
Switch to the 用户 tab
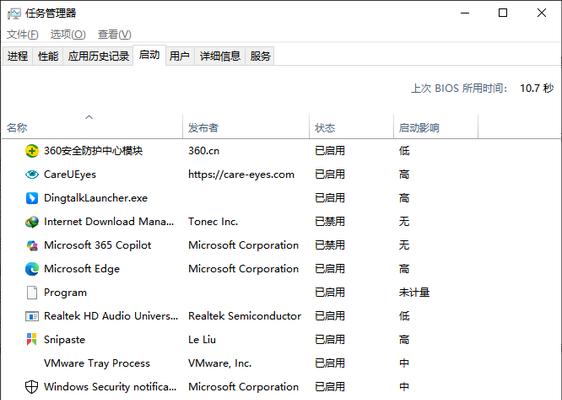[x=179, y=56]
